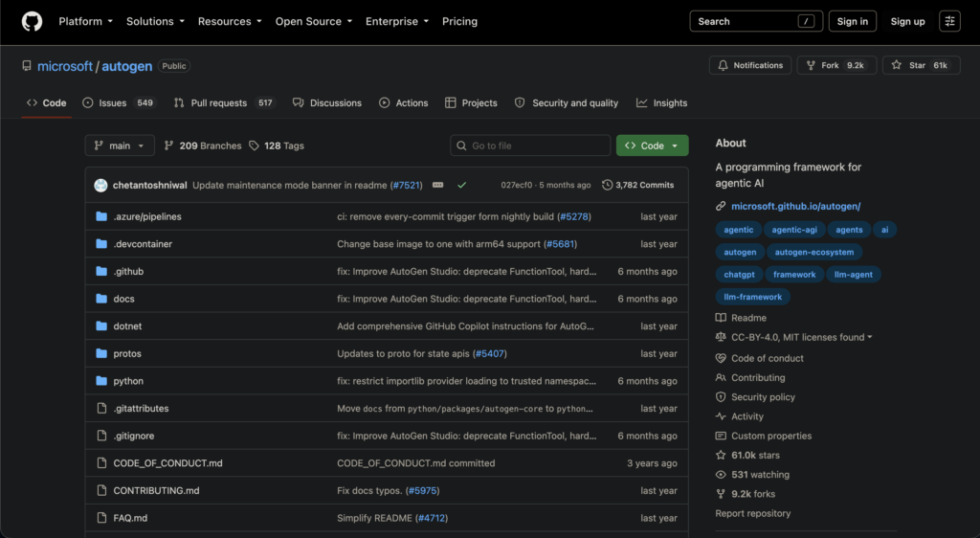Open the Actions tab
The image size is (980, 538).
coord(403,102)
